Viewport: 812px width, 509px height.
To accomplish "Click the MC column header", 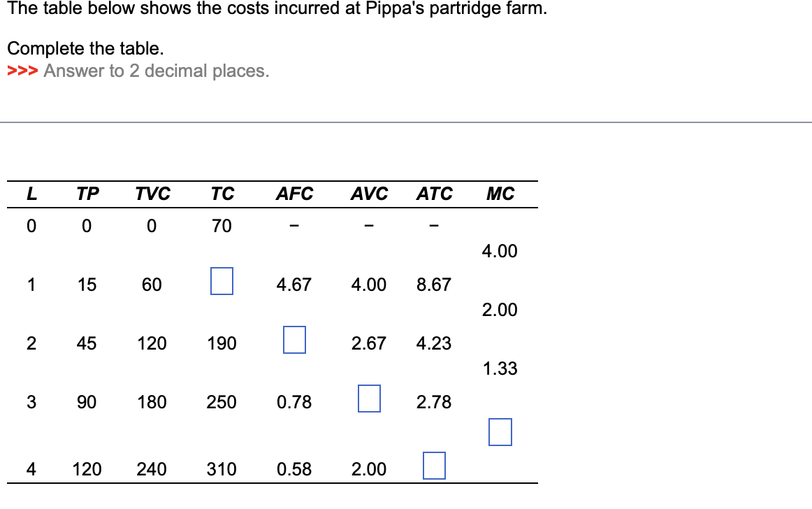I will coord(500,194).
